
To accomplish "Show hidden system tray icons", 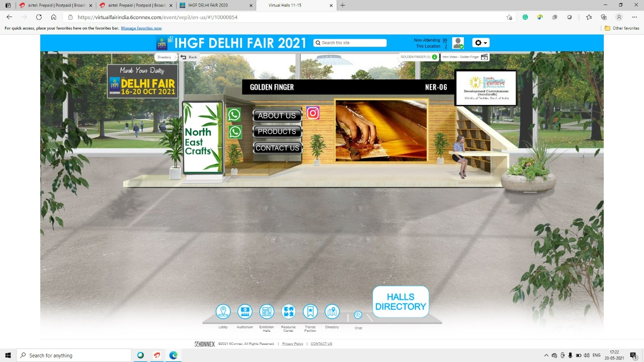I will (546, 355).
